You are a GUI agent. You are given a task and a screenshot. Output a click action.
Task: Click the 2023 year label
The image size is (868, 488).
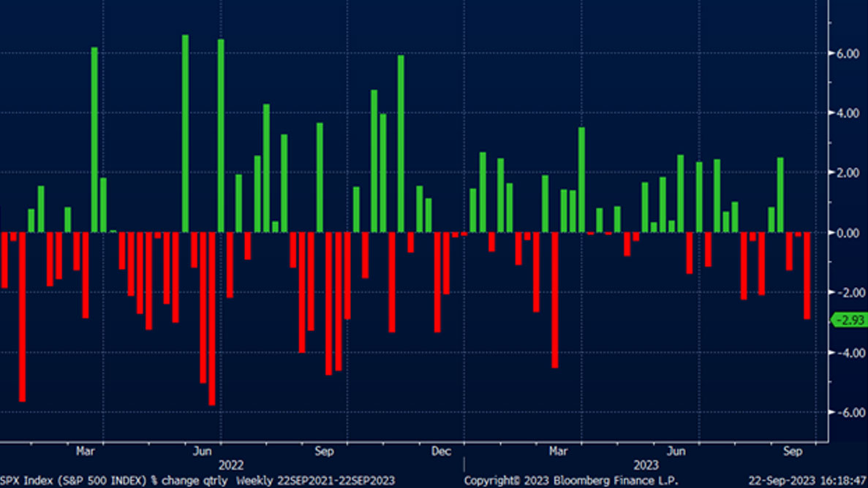click(x=646, y=465)
